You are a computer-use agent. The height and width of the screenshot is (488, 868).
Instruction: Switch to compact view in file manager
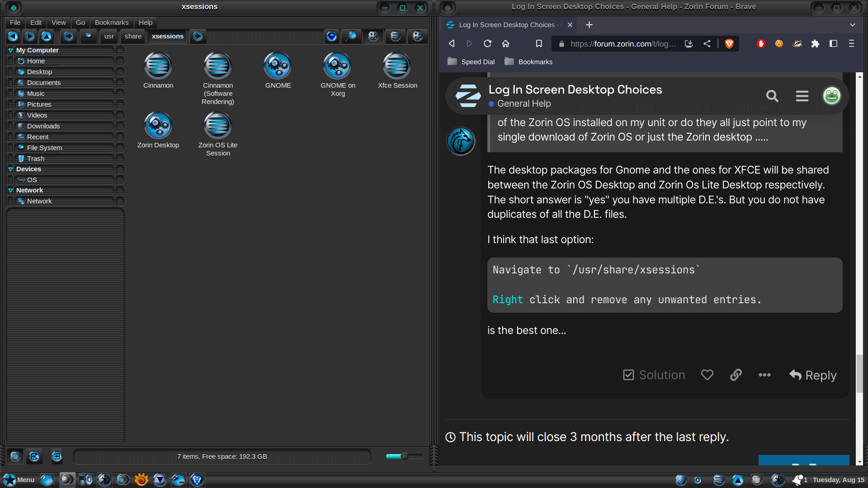(x=417, y=36)
